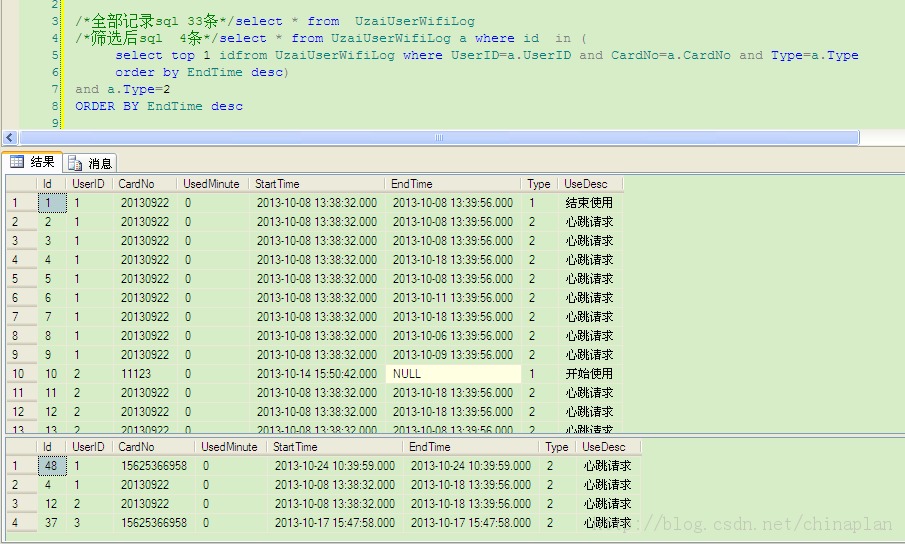Switch to the 结果 results tab
905x544 pixels.
pos(32,162)
